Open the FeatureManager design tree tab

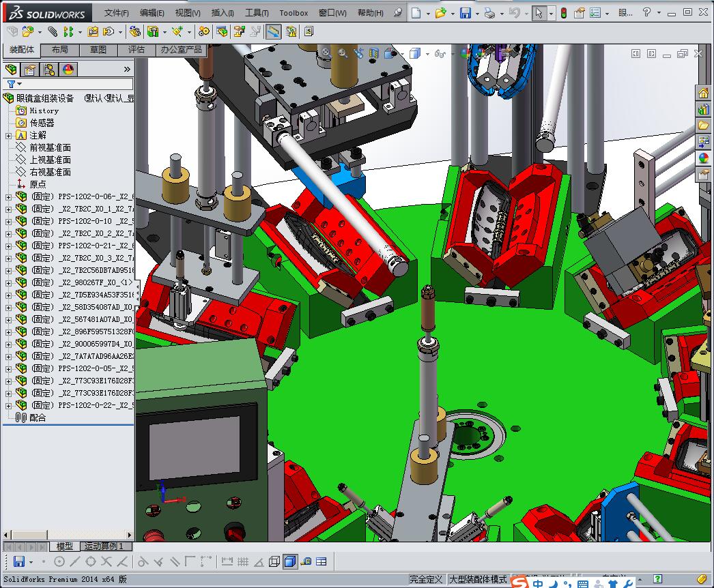click(x=11, y=70)
